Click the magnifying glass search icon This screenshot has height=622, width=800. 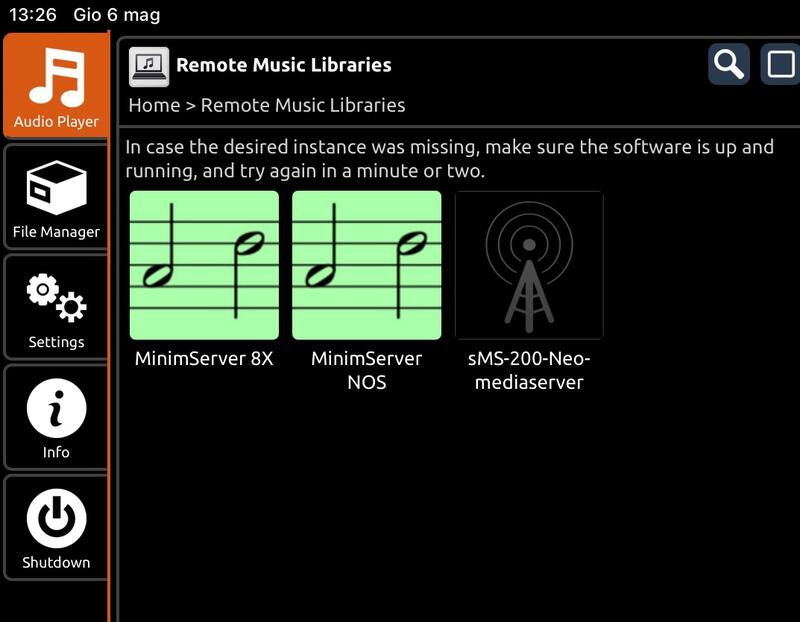click(x=729, y=65)
